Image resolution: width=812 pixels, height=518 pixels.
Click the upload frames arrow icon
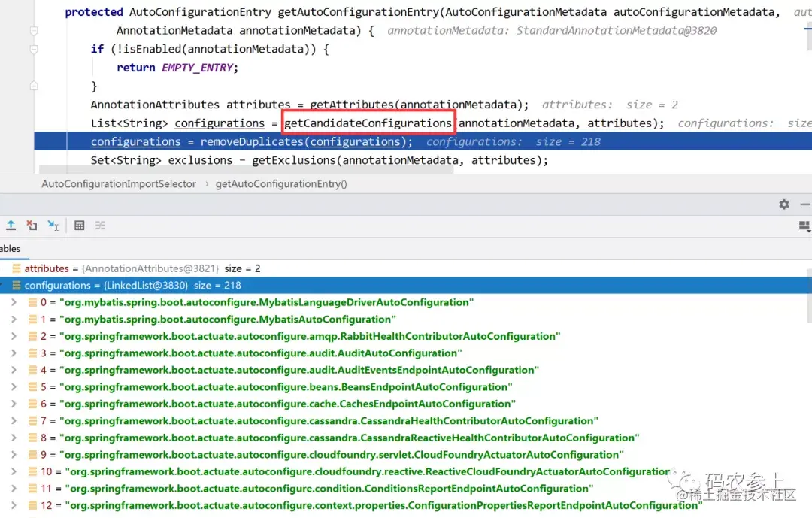pyautogui.click(x=11, y=225)
